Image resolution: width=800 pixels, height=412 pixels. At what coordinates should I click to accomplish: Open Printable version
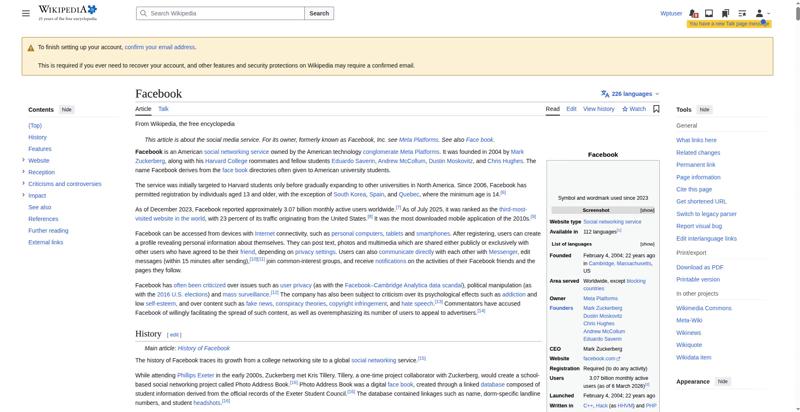pyautogui.click(x=698, y=279)
